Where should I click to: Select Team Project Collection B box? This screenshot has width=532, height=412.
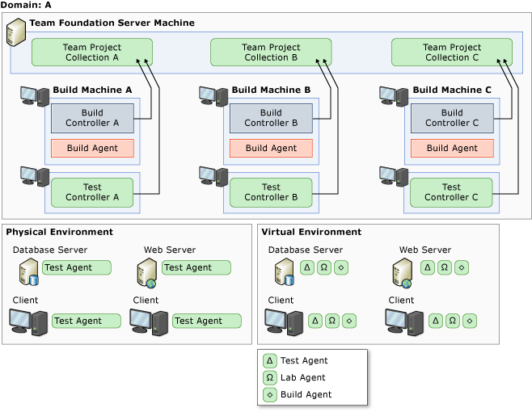pos(271,53)
